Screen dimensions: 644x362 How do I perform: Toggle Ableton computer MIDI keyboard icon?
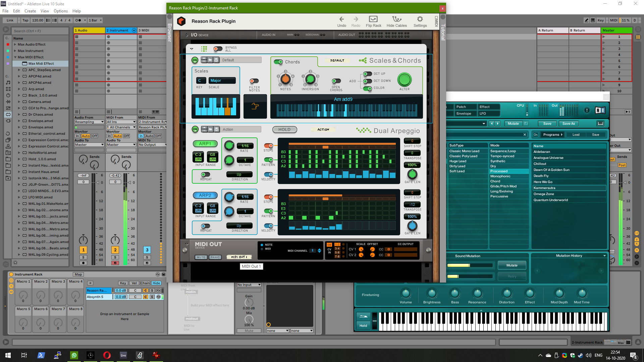593,20
